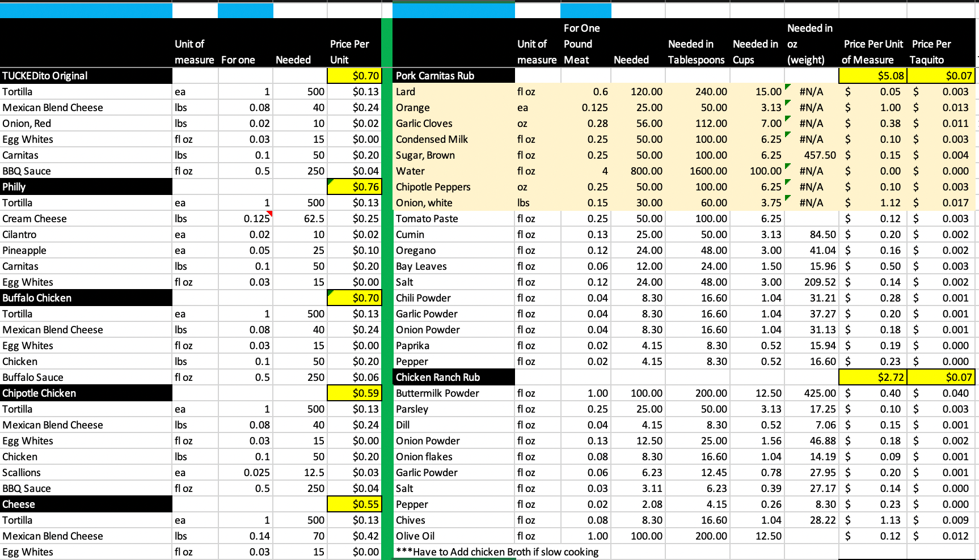Click the Price Per Taquito column header
The width and height of the screenshot is (979, 560).
pos(940,52)
